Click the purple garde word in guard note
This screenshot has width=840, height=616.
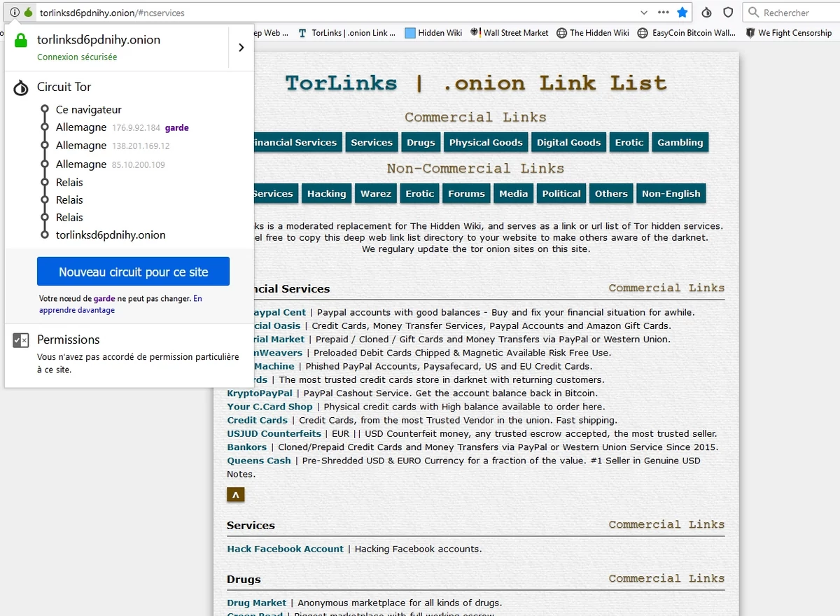[x=104, y=298]
